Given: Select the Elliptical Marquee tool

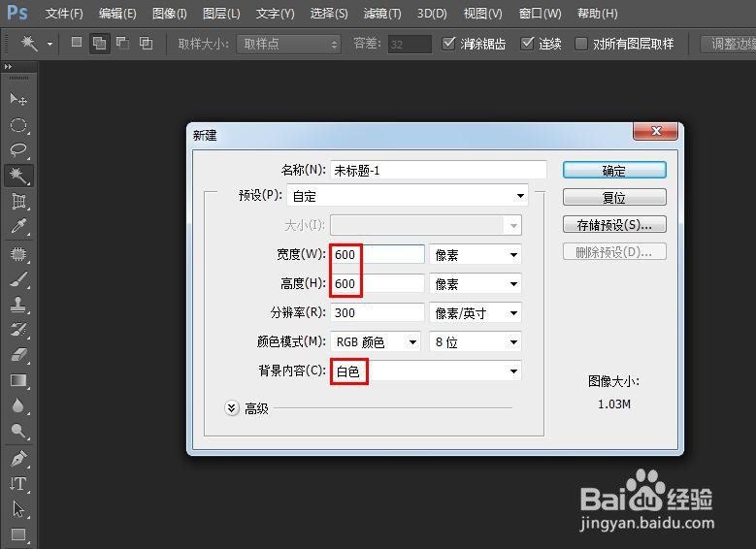Looking at the screenshot, I should click(18, 125).
